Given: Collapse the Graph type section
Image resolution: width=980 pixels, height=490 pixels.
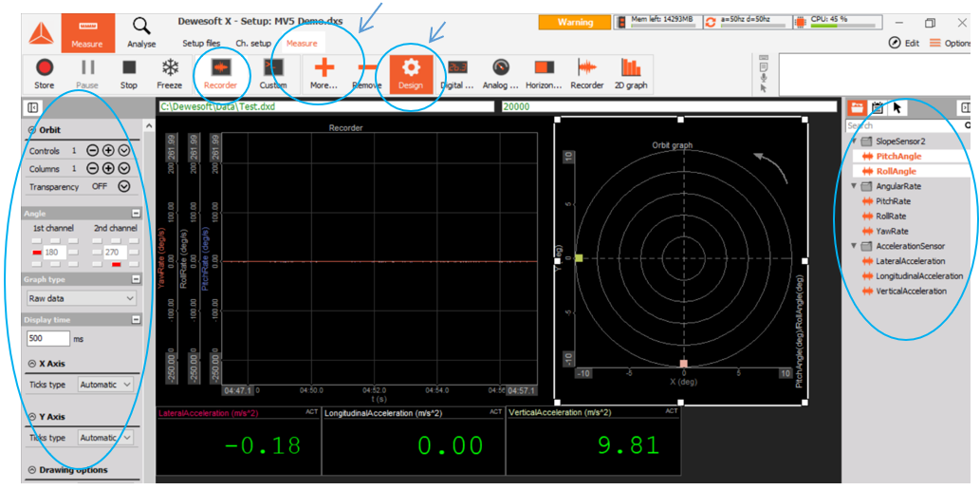Looking at the screenshot, I should pyautogui.click(x=136, y=280).
